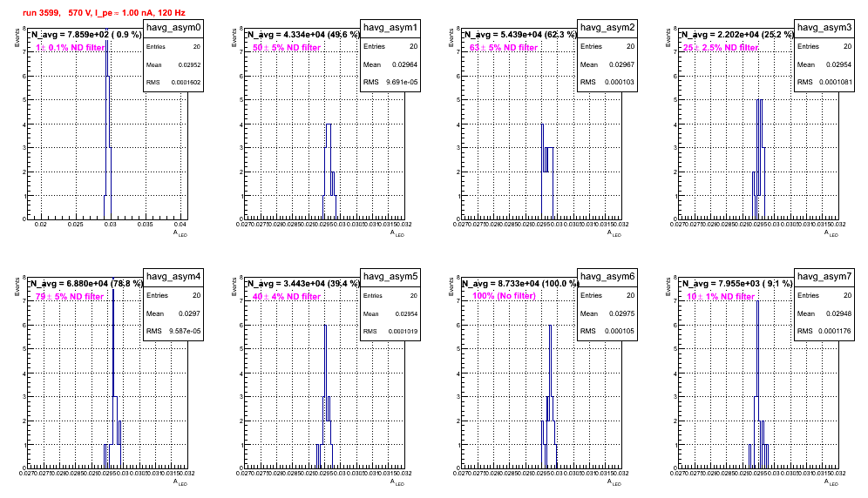Click the title N_avg = 4.334e+04
Screen dimensions: 868x498
[303, 35]
